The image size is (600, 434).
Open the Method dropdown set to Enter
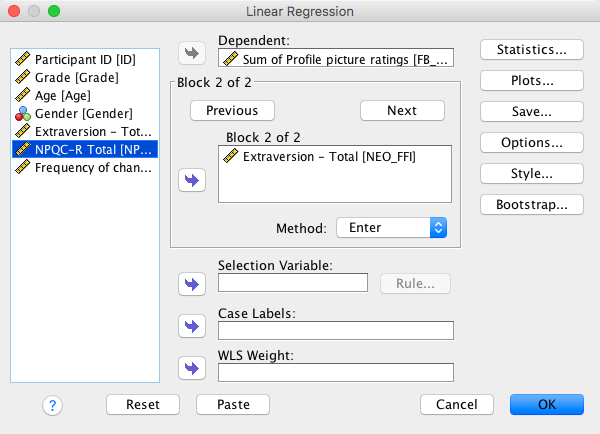pos(391,228)
